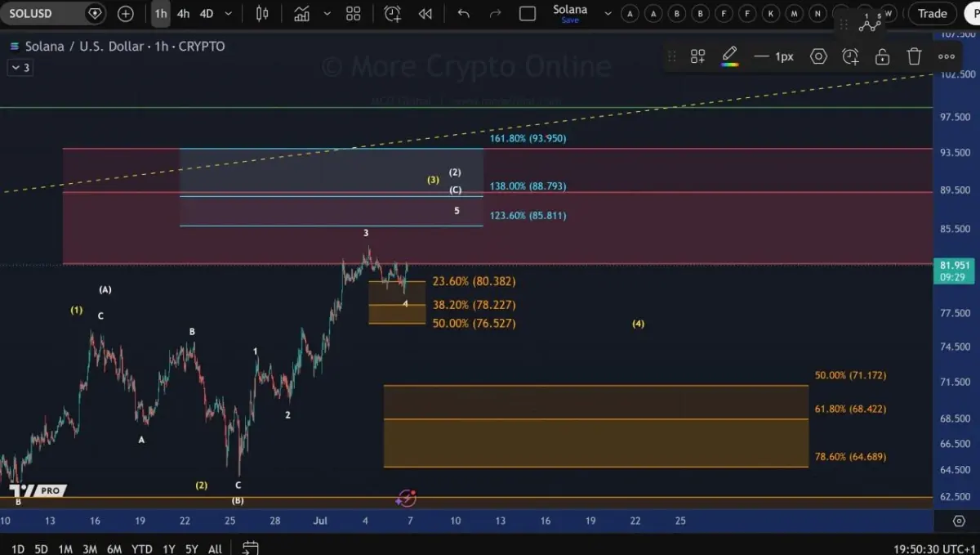Open chart axis settings gear icon

point(959,521)
